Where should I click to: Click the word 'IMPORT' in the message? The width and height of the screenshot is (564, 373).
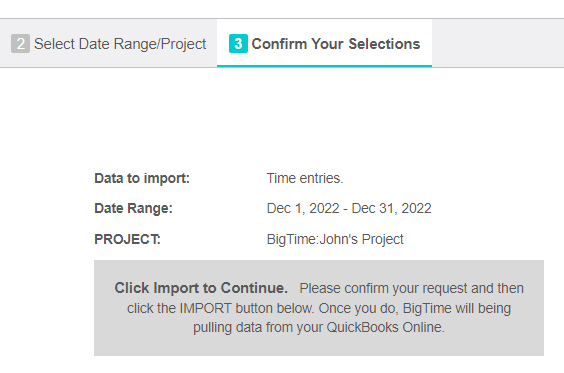(x=205, y=308)
